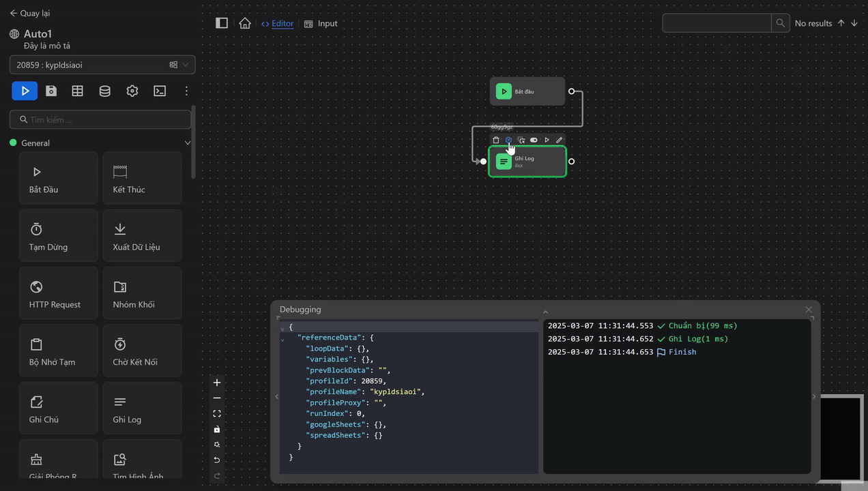
Task: Open the database icon in the toolbar
Action: pyautogui.click(x=104, y=90)
